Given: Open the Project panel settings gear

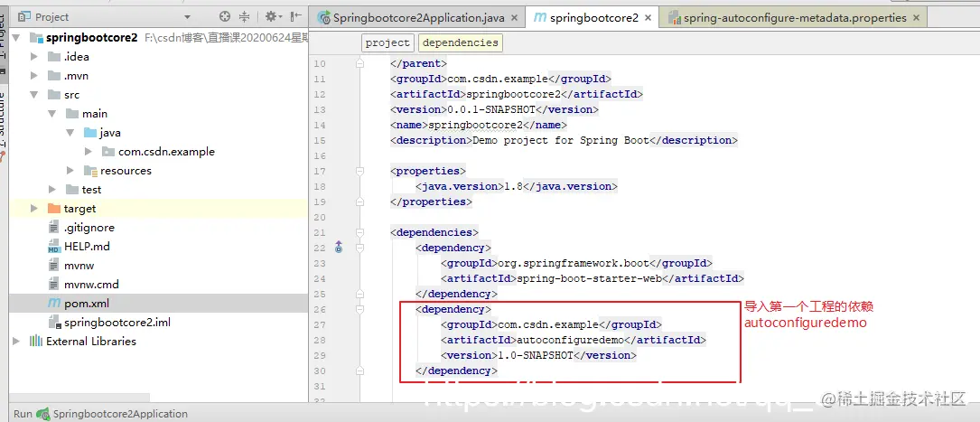Looking at the screenshot, I should point(273,17).
